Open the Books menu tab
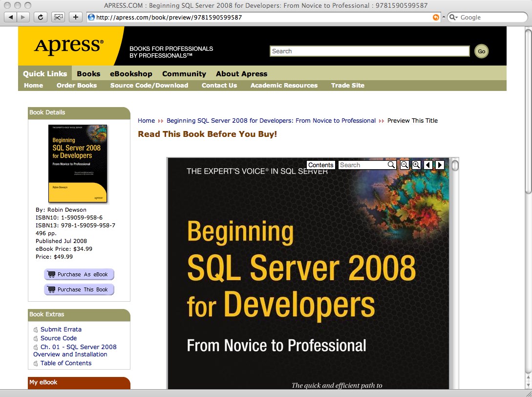The image size is (532, 397). click(x=88, y=74)
